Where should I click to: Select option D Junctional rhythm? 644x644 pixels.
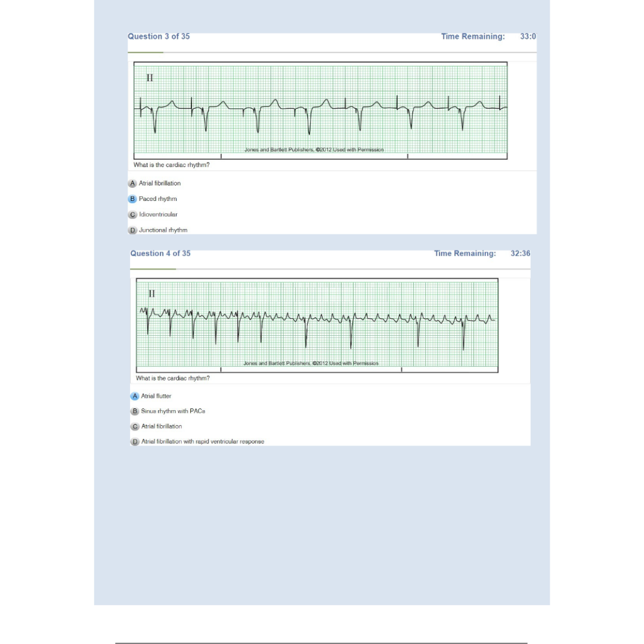pos(157,230)
